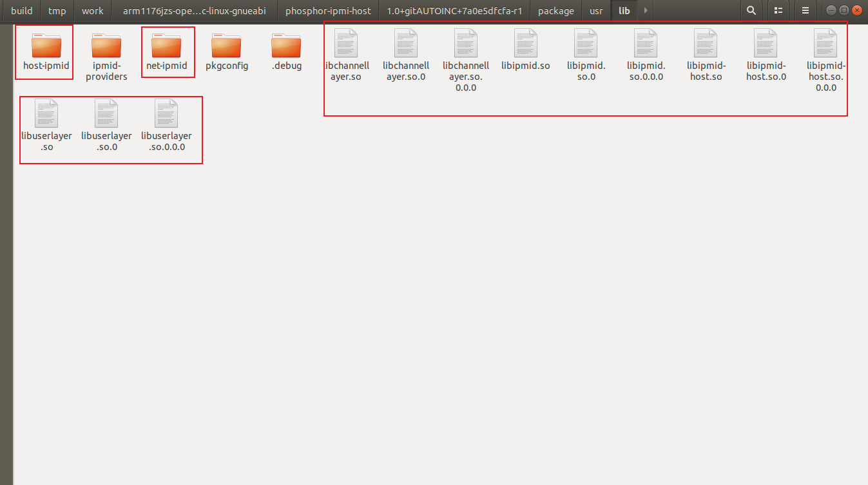Click the lib breadcrumb tab
Screen dimensions: 868x485
[622, 10]
